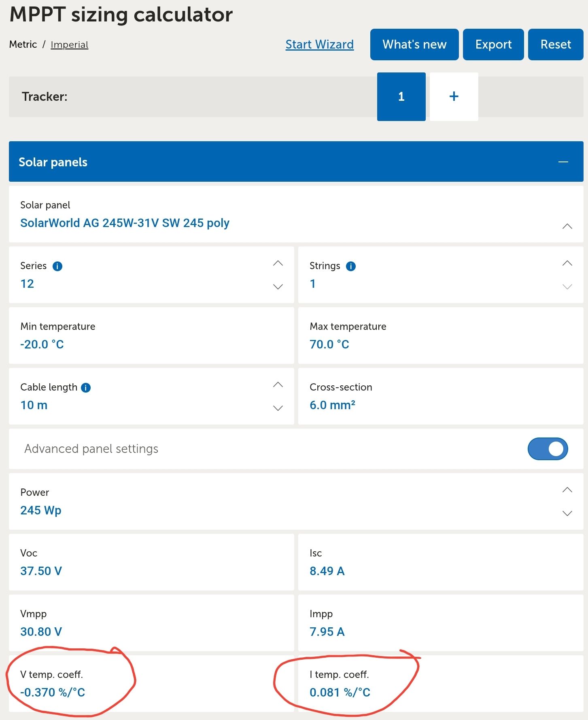Switch units to Imperial

[x=69, y=45]
